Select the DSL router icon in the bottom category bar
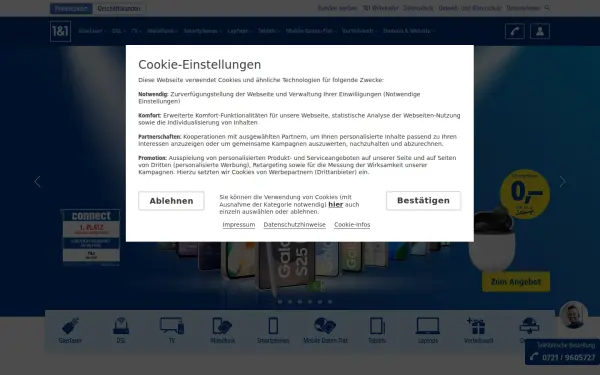The height and width of the screenshot is (375, 600). click(x=121, y=326)
